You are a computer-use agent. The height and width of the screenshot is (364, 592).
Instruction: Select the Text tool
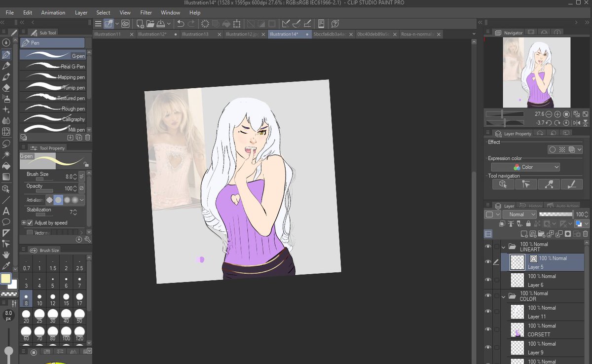pyautogui.click(x=6, y=211)
